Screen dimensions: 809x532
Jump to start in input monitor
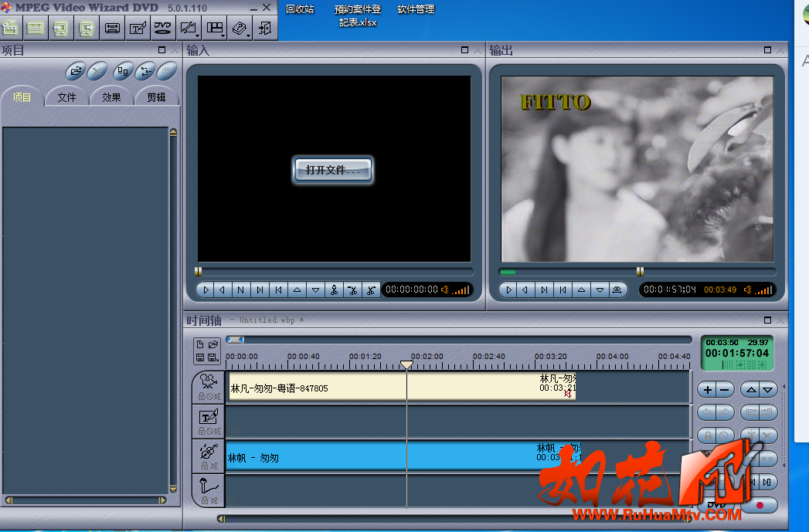point(279,290)
